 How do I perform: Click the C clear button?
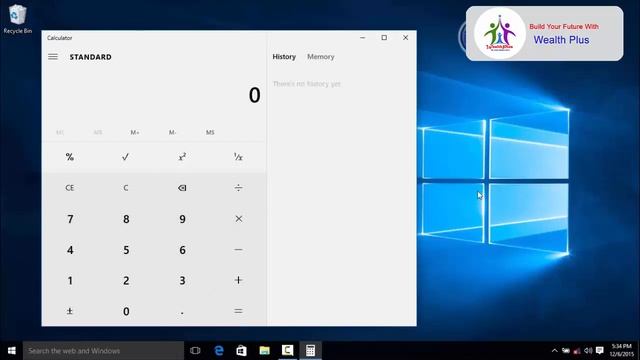pyautogui.click(x=126, y=188)
